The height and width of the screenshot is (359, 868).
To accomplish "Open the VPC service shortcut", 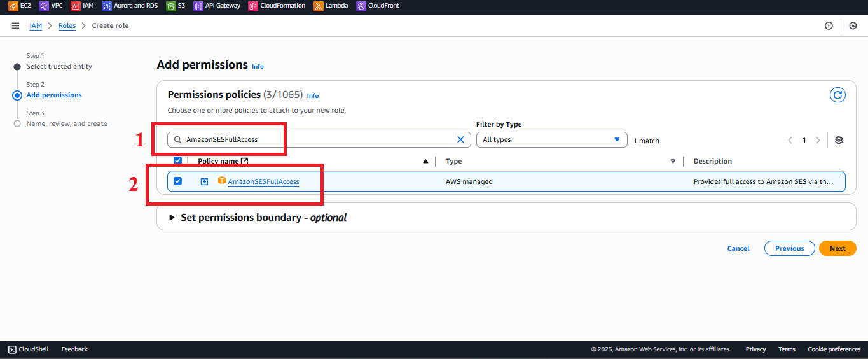I will pos(51,6).
